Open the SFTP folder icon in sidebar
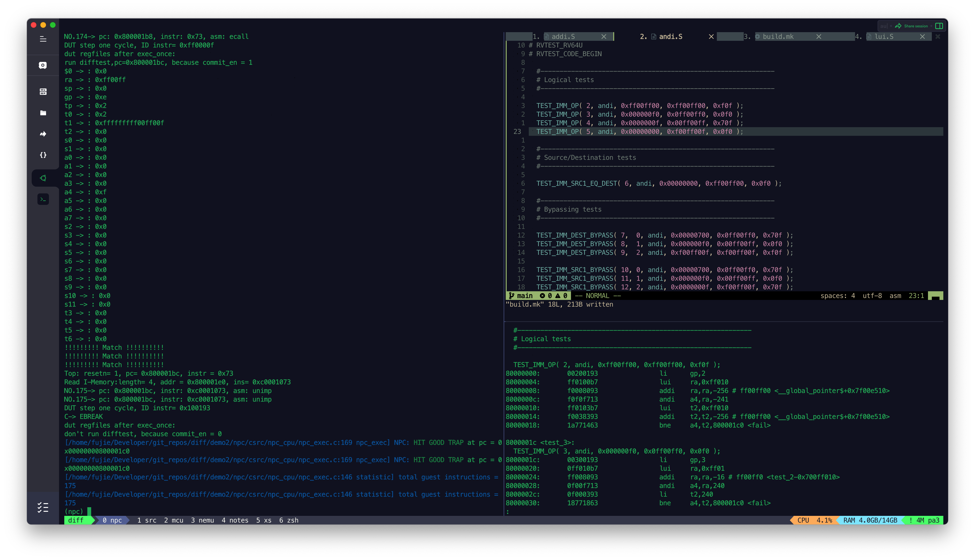Screen dimensions: 975x560 click(43, 113)
